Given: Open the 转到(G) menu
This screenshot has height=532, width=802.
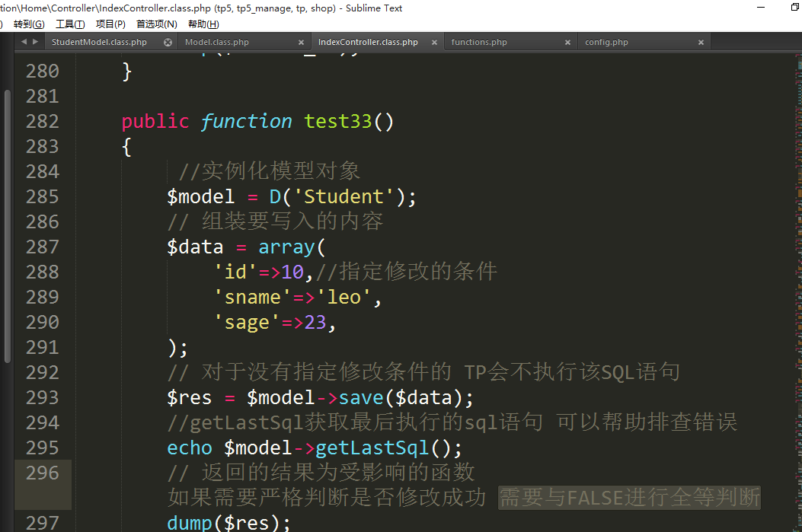Looking at the screenshot, I should pyautogui.click(x=29, y=24).
